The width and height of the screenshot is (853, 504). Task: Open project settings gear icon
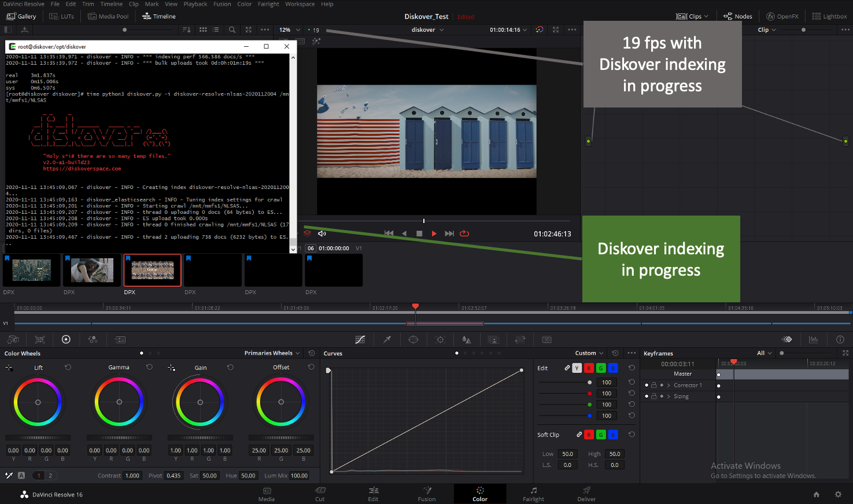838,495
